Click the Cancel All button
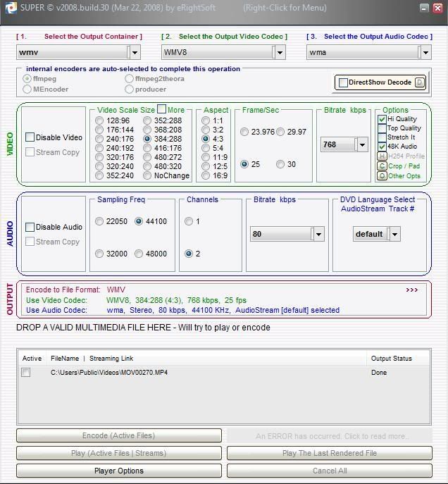This screenshot has width=448, height=484. [x=330, y=471]
